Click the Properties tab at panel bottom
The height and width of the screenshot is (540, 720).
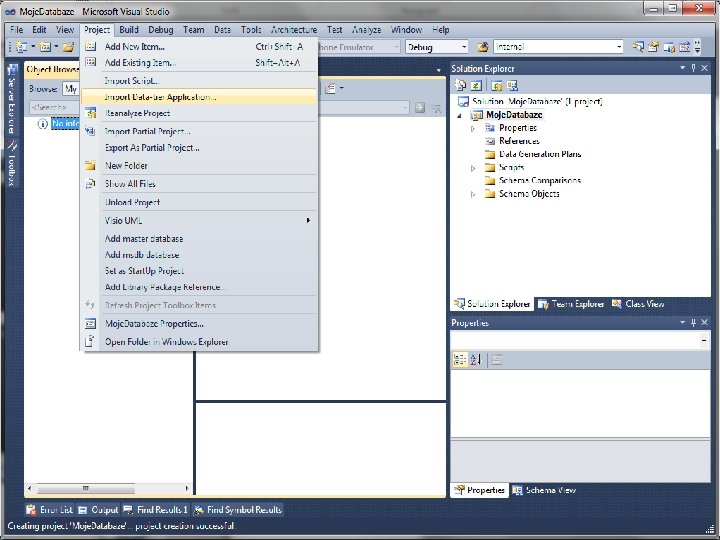tap(479, 490)
